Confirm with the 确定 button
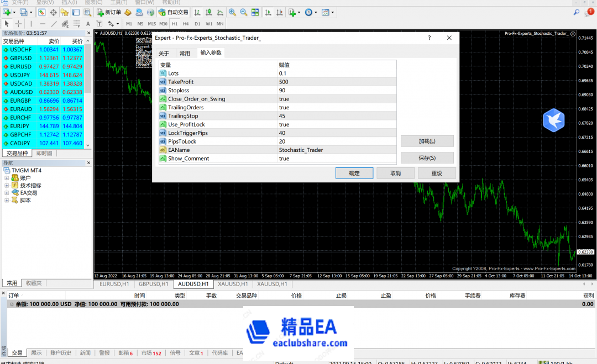The image size is (597, 364). click(354, 173)
